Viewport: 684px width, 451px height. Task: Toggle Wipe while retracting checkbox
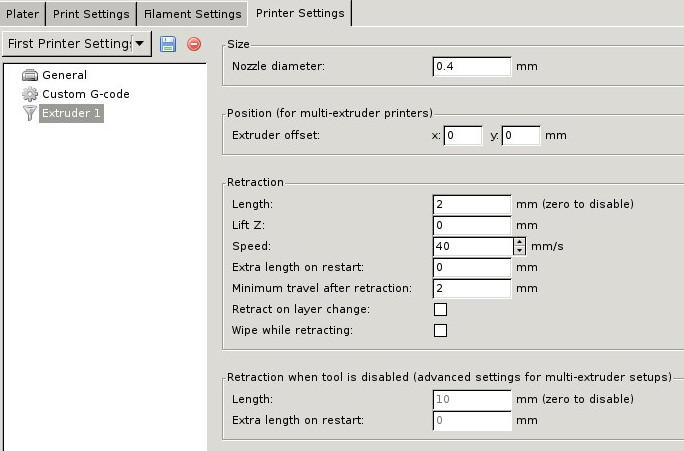tap(440, 330)
